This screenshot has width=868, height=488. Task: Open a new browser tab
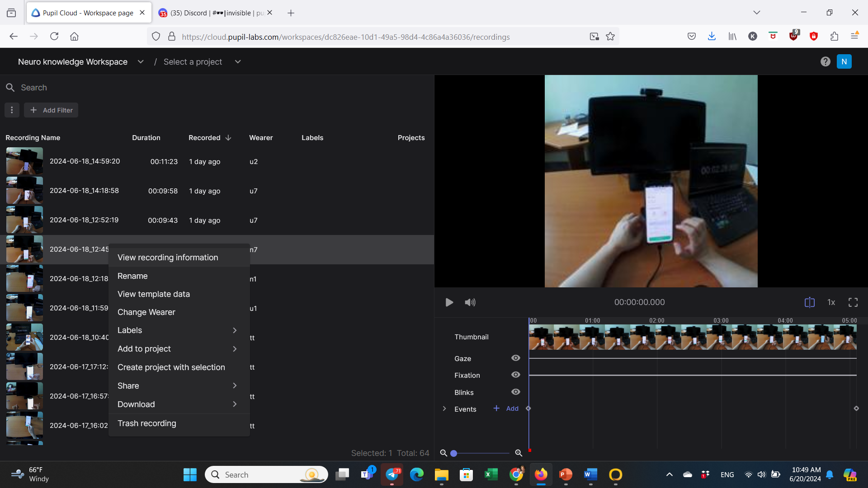pos(291,13)
